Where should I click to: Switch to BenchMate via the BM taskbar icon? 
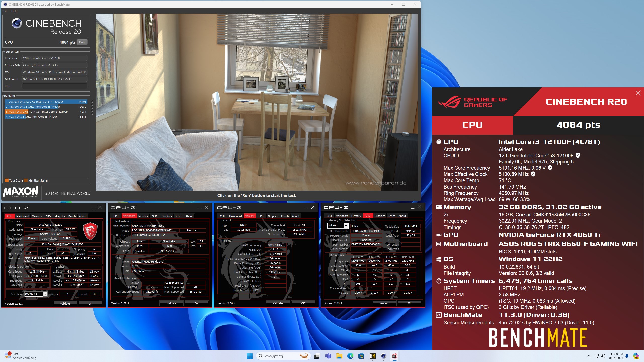pos(372,356)
